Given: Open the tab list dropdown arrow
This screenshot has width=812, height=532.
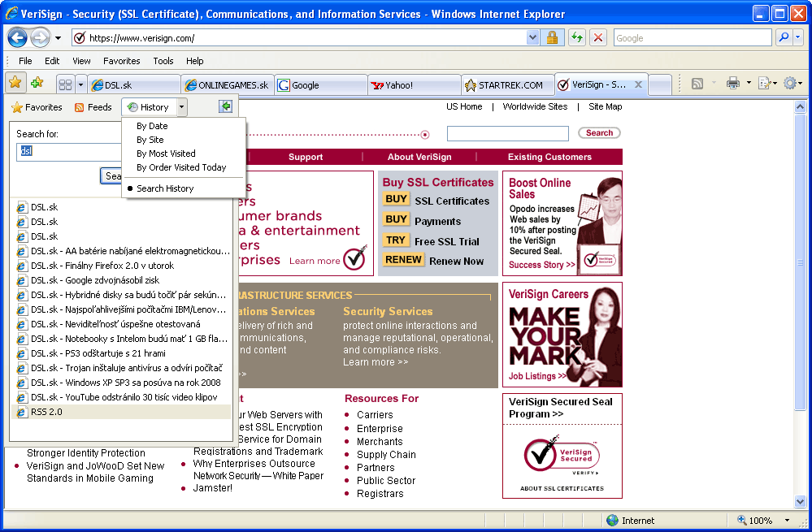Looking at the screenshot, I should point(80,84).
